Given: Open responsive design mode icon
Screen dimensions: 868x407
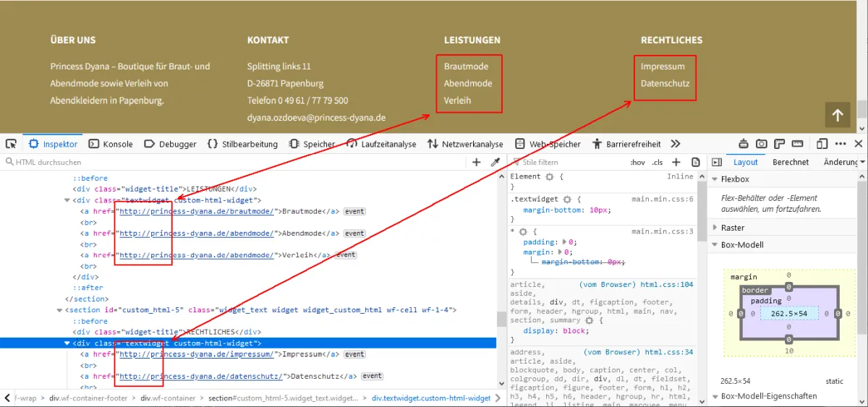Looking at the screenshot, I should click(x=822, y=144).
